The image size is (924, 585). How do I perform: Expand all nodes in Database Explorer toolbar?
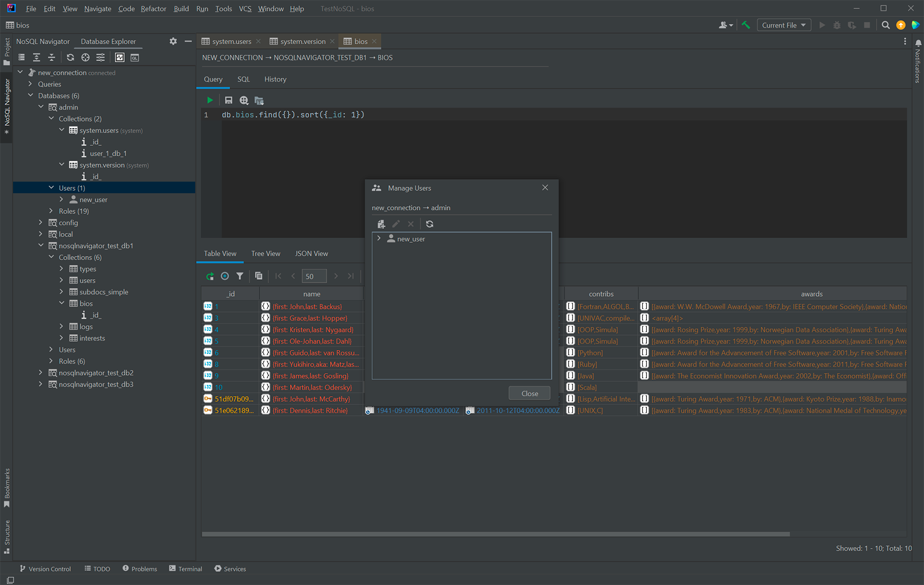(36, 57)
